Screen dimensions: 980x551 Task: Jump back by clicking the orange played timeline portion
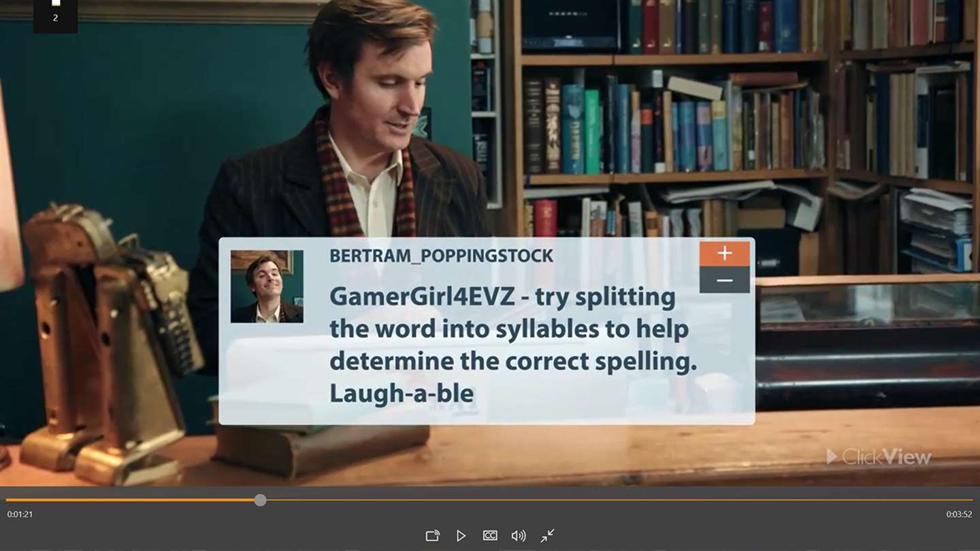[129, 500]
